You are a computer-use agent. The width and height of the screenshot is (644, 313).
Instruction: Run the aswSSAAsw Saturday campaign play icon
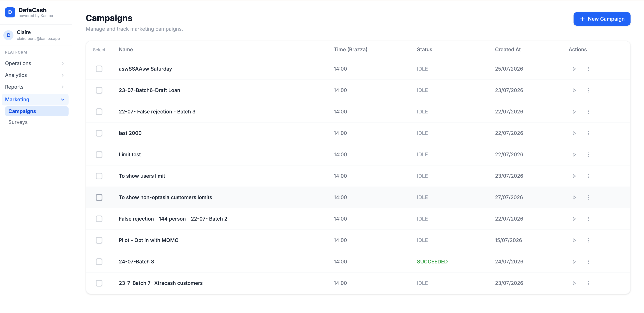pyautogui.click(x=574, y=69)
